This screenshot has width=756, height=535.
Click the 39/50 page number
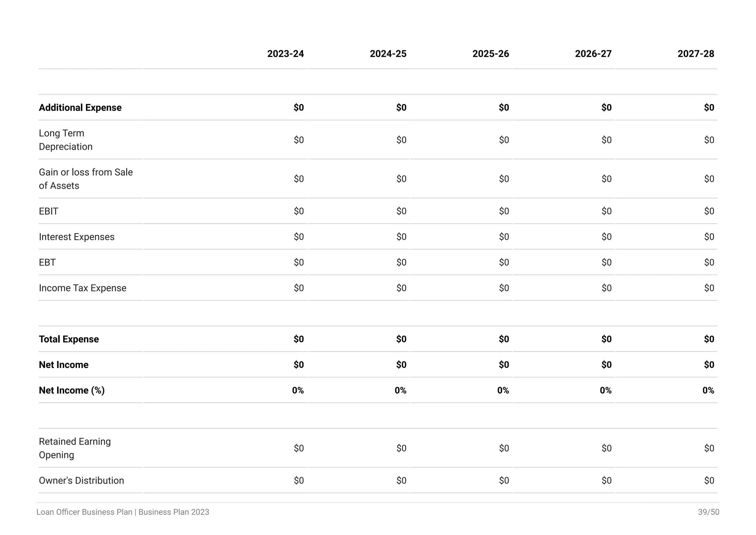click(x=708, y=512)
